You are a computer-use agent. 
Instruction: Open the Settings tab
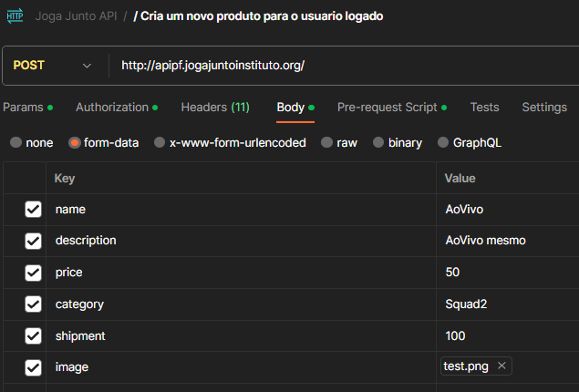544,108
